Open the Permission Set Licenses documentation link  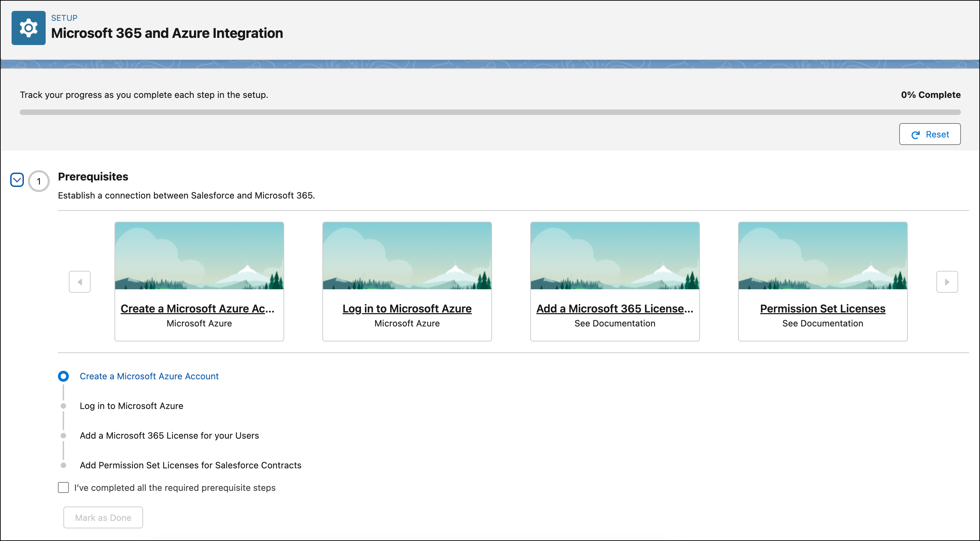[823, 309]
